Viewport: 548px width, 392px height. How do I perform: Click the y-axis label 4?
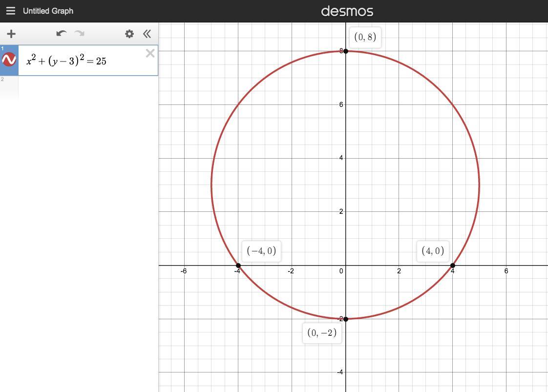coord(341,158)
